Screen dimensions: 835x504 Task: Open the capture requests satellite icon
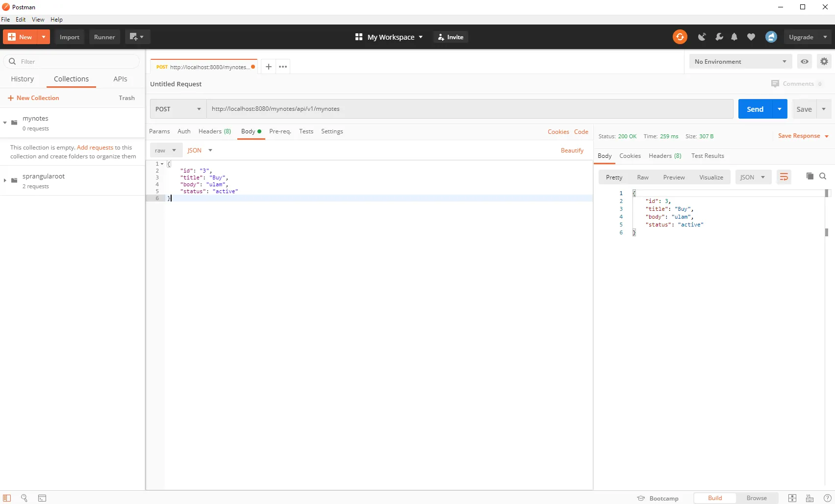click(x=702, y=37)
